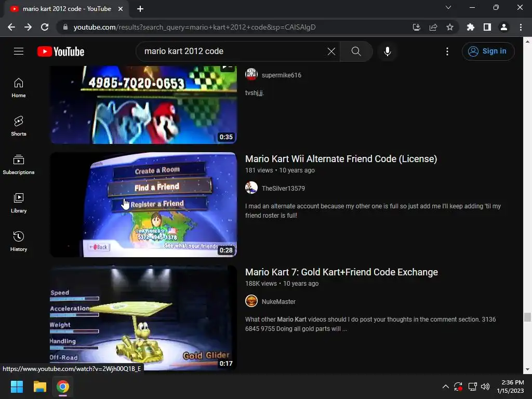Open supermike616 channel name

tap(281, 75)
